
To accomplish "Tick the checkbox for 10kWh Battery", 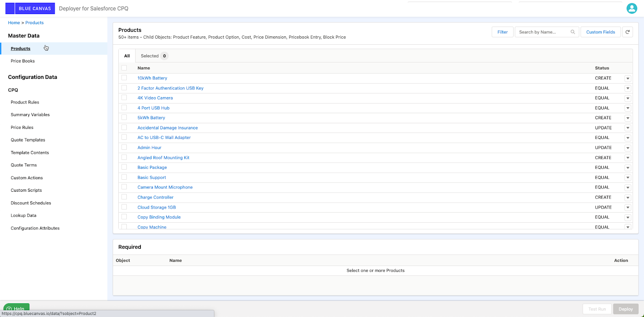I will tap(124, 78).
